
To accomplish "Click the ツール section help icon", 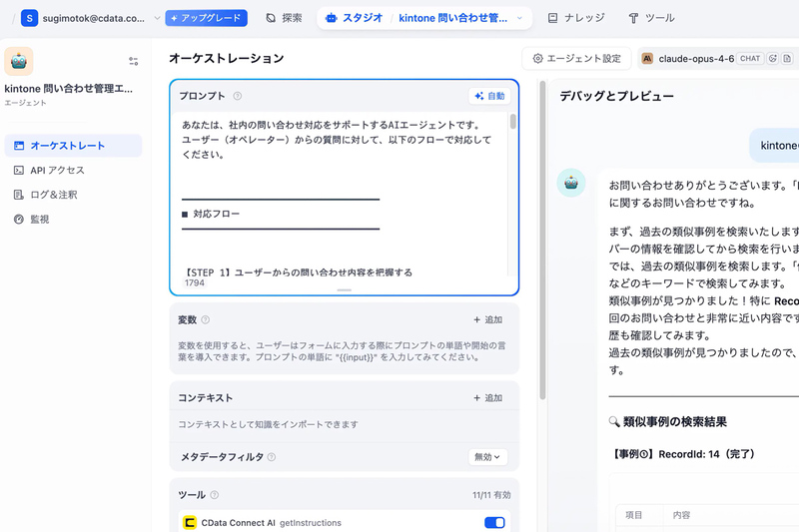I will pos(215,495).
